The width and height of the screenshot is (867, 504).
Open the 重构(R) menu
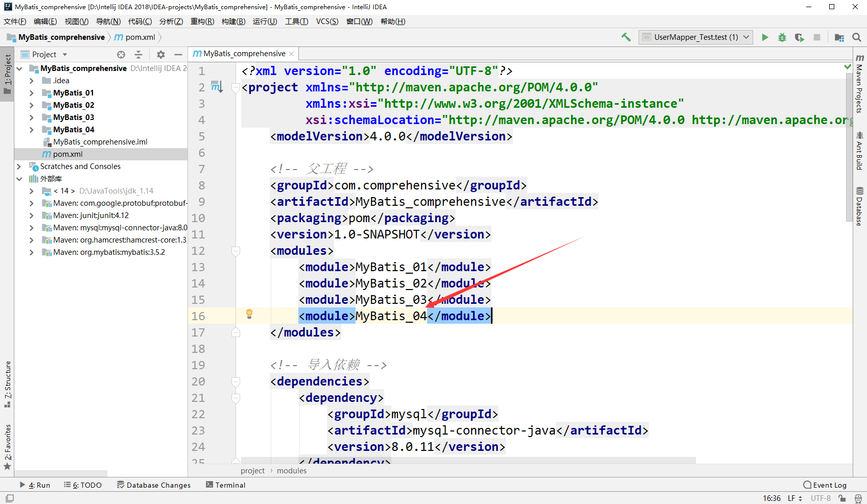tap(202, 21)
